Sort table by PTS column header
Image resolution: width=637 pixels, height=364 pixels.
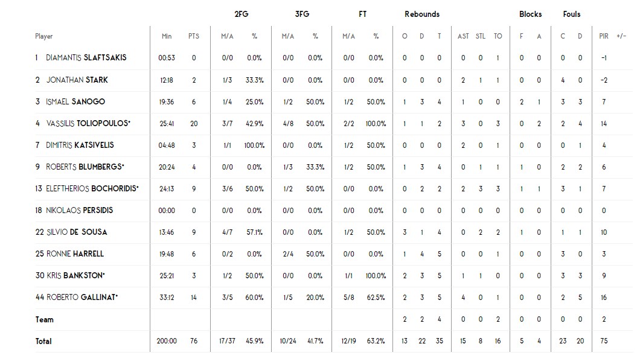[x=193, y=36]
